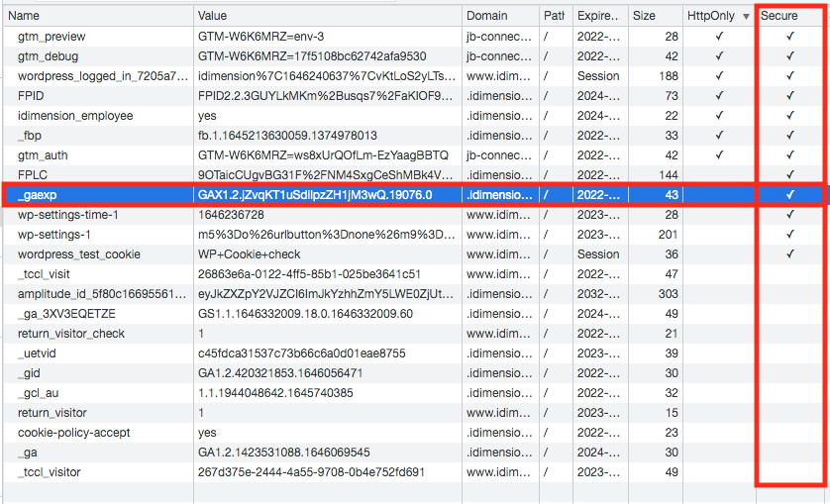Click HttpOnly checkmark for gtm_auth
This screenshot has width=830, height=504.
719,155
